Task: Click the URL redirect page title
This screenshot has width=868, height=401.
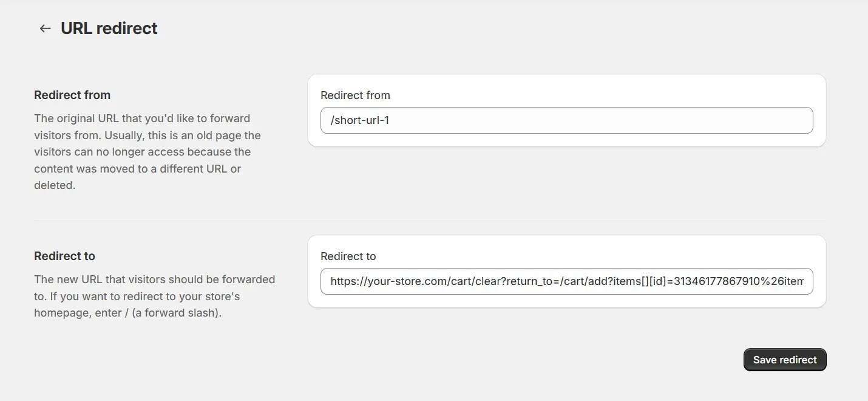Action: (x=109, y=29)
